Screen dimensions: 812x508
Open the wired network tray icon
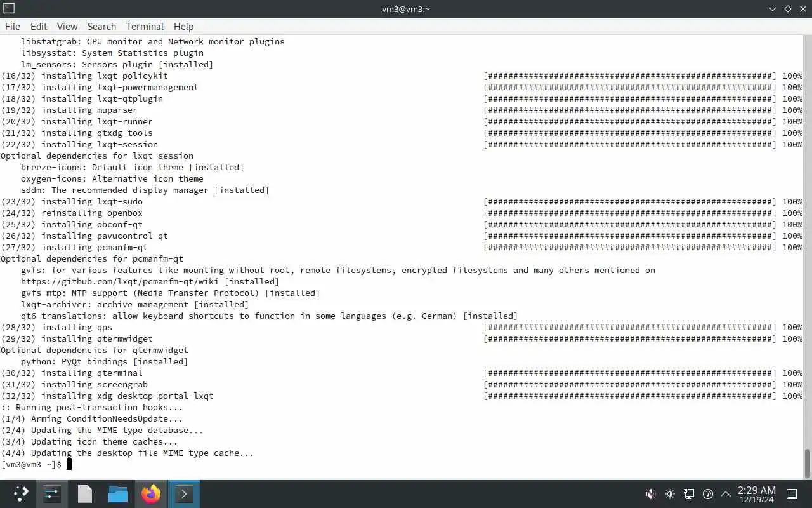click(689, 493)
